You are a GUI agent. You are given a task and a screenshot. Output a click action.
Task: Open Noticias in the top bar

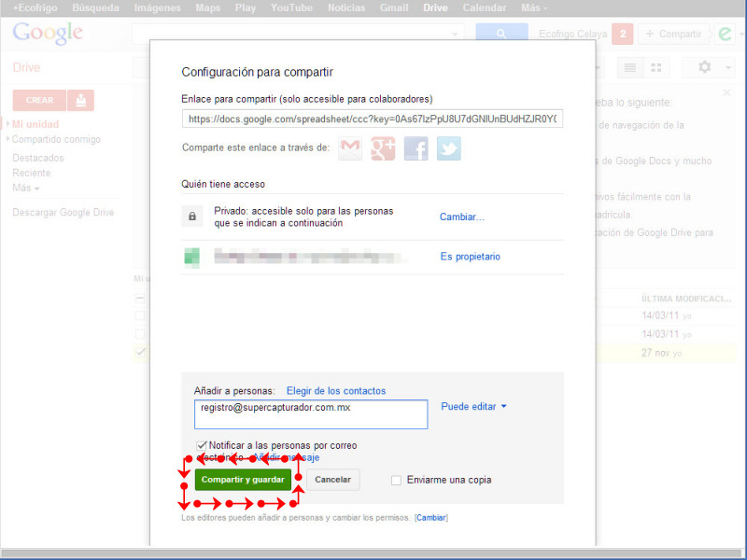pos(346,8)
